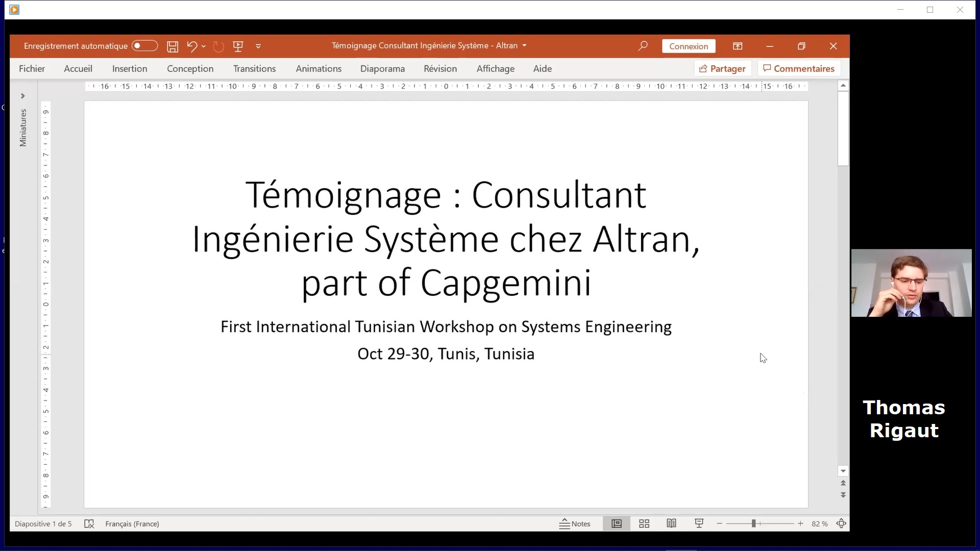Click the Thomas Rigaut webcam thumbnail
This screenshot has width=980, height=551.
point(911,283)
